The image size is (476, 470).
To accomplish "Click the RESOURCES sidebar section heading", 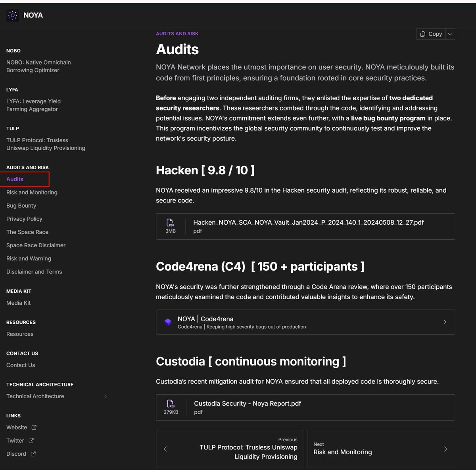I will click(x=21, y=323).
